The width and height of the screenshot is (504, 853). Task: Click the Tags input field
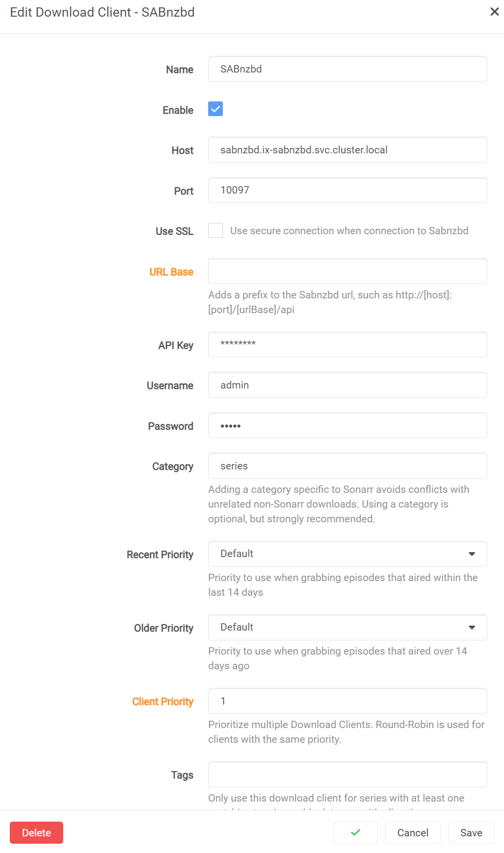pyautogui.click(x=347, y=774)
